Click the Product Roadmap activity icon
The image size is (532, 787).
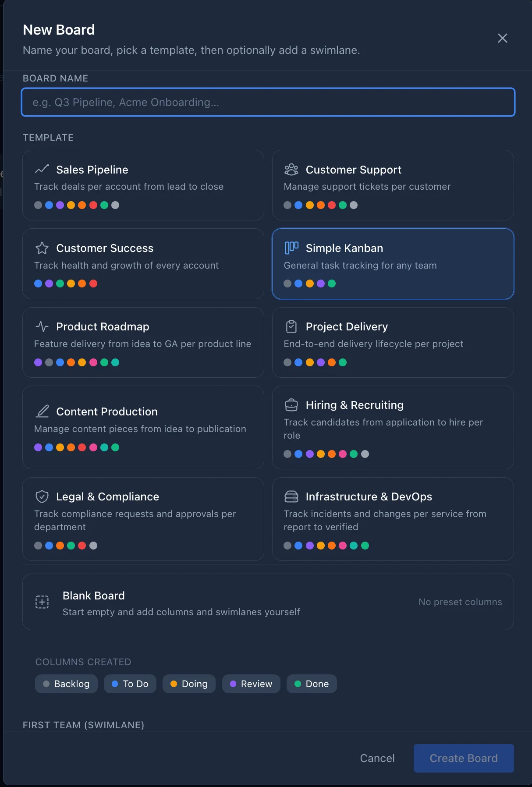pyautogui.click(x=42, y=326)
